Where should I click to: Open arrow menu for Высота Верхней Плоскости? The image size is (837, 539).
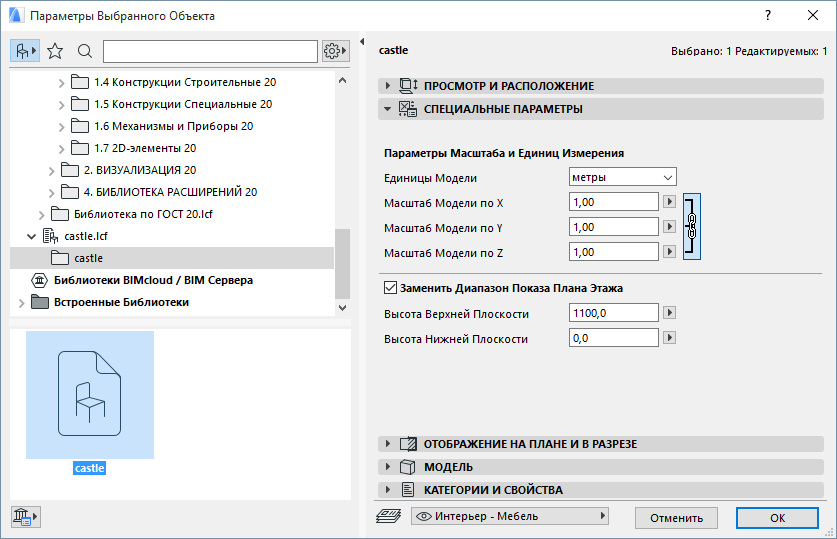pos(669,313)
